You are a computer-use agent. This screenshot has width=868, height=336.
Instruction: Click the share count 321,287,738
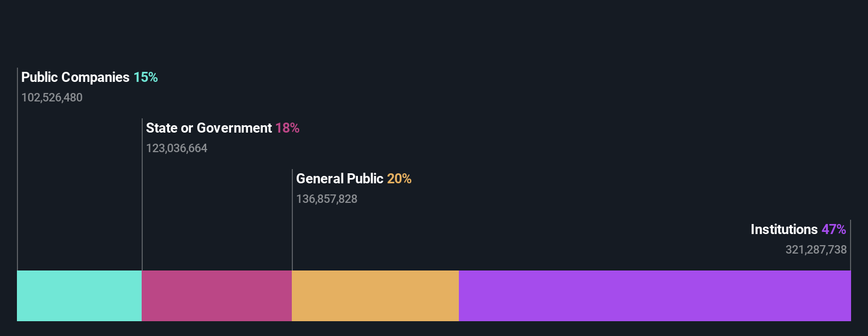(816, 249)
